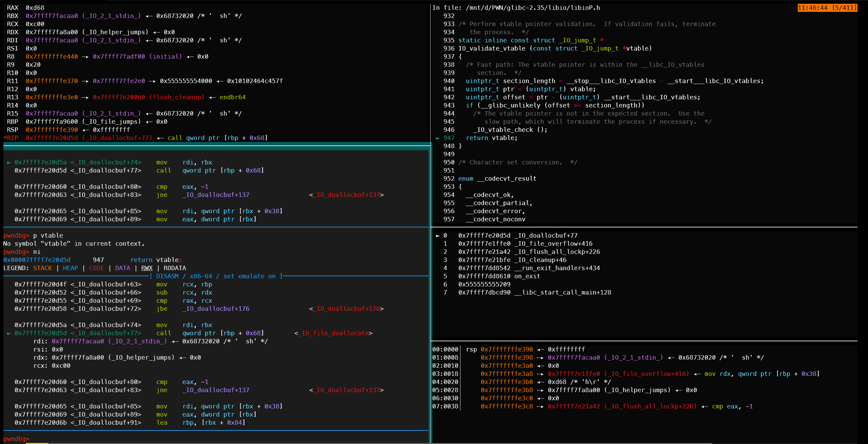Click the jne _IO_doallocbuf+137 jump target in upper disasm
The image size is (868, 444).
click(216, 195)
